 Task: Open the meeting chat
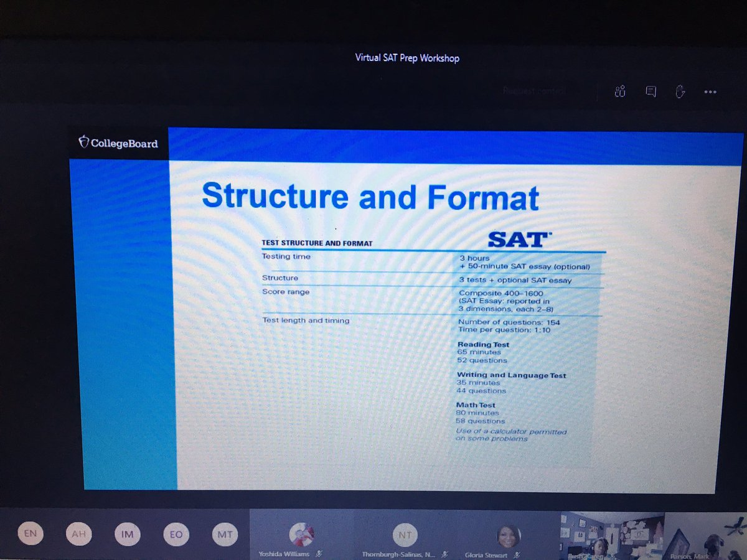(651, 91)
